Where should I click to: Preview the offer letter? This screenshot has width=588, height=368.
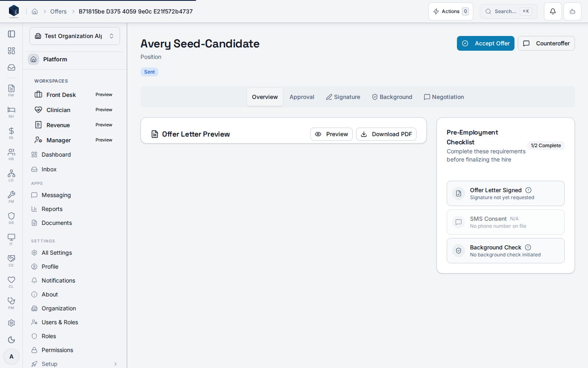coord(332,134)
